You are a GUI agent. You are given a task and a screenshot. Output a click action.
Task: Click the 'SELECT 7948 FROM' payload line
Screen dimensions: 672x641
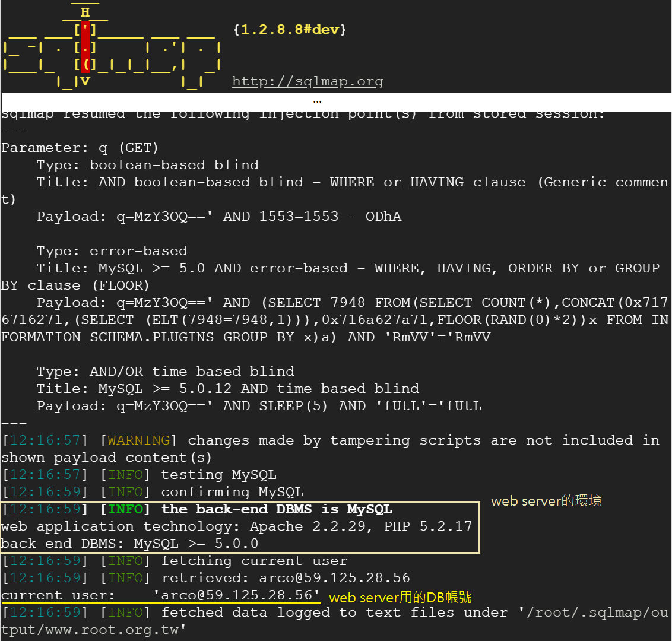click(x=352, y=303)
